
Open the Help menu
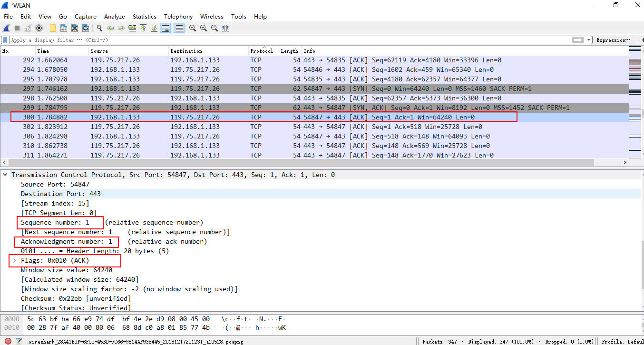[260, 16]
